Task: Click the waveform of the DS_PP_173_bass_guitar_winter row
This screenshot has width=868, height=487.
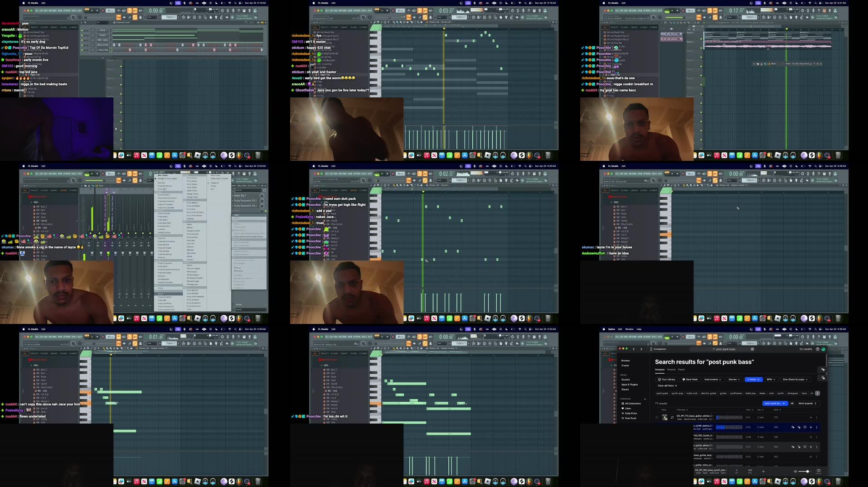Action: tap(729, 417)
